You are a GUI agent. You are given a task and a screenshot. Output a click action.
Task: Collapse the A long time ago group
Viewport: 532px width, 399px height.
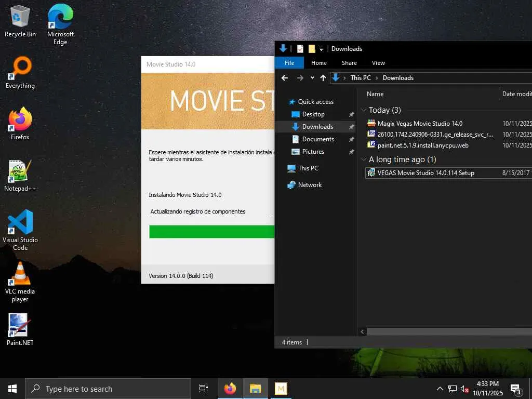(364, 159)
